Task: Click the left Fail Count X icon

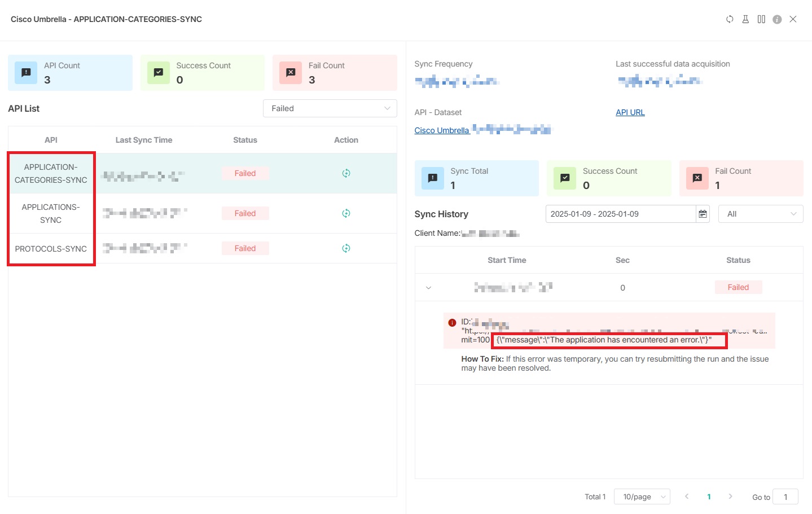Action: click(x=291, y=73)
